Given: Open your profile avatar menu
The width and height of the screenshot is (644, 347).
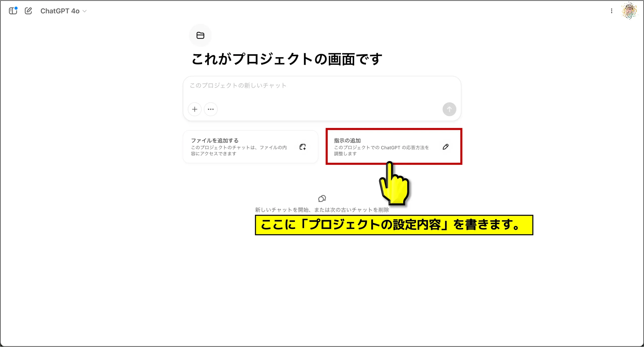Looking at the screenshot, I should 630,11.
